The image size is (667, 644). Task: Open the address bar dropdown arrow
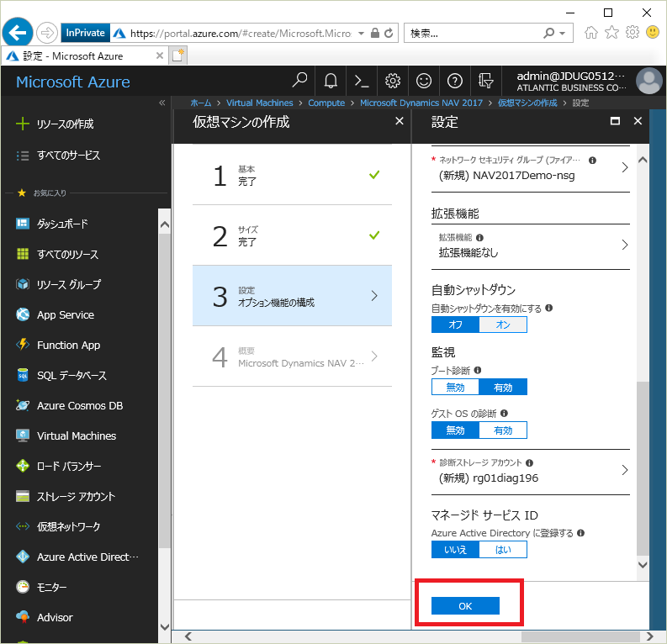point(361,33)
